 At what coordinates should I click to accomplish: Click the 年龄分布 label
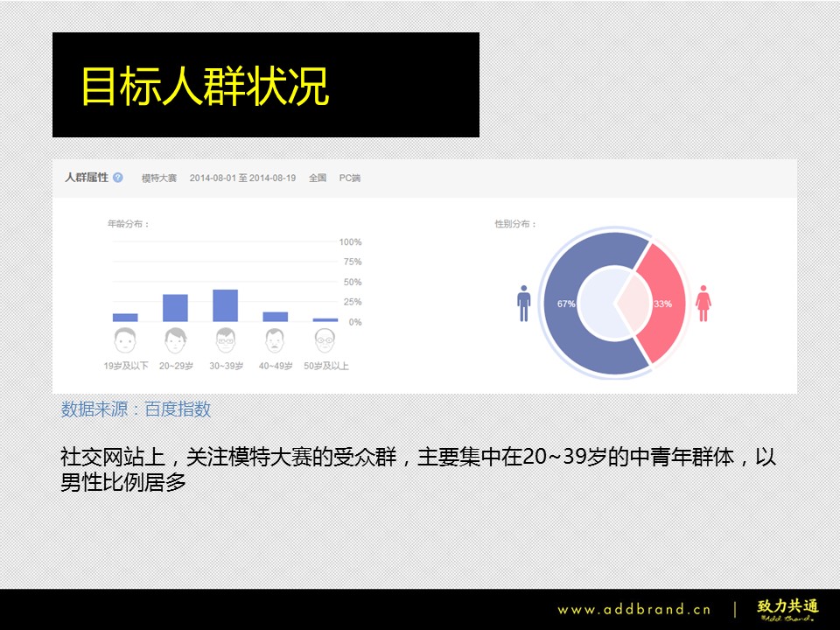(x=128, y=223)
